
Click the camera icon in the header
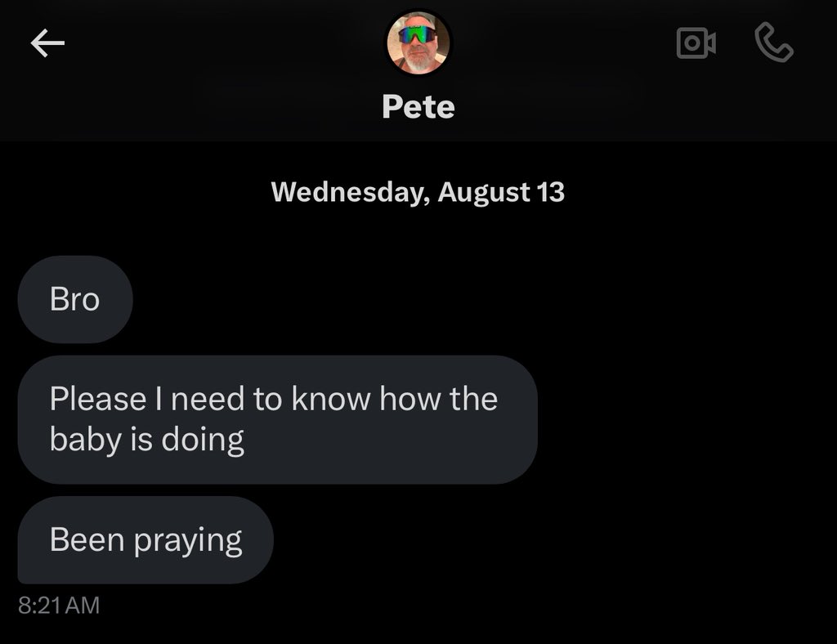click(x=696, y=44)
